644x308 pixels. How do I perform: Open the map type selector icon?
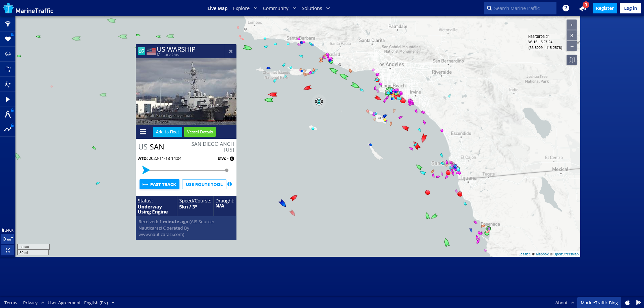tap(572, 60)
